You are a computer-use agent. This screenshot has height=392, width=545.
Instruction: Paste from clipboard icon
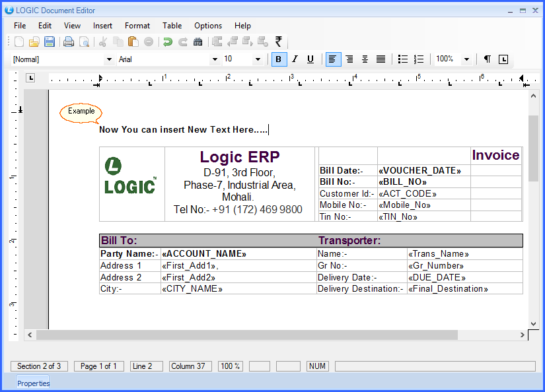tap(133, 42)
